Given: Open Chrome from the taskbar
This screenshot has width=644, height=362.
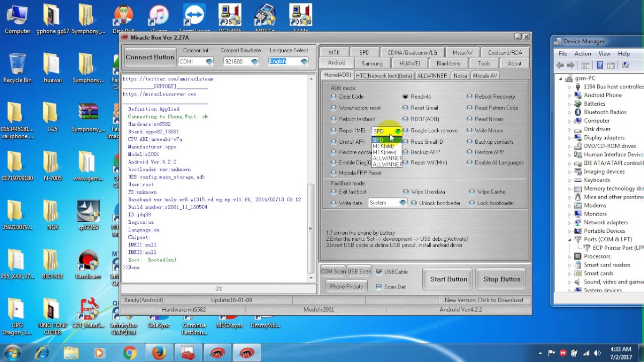Looking at the screenshot, I should coord(129,353).
